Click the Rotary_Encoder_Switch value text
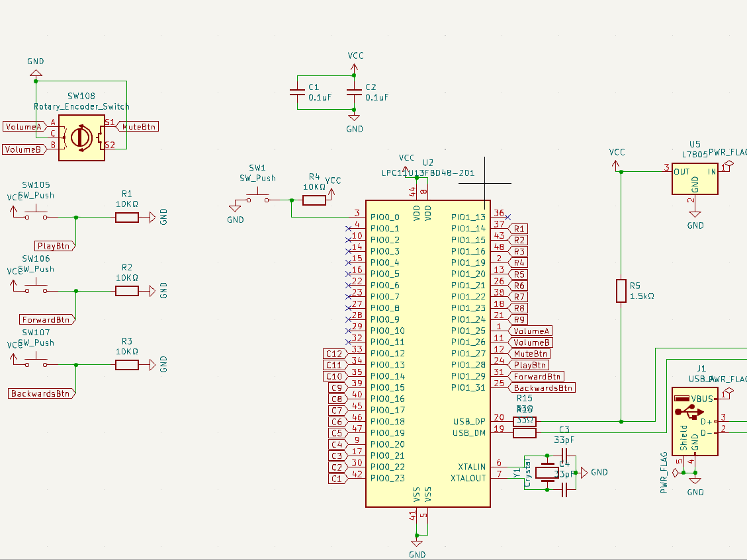The width and height of the screenshot is (747, 560). 81,106
